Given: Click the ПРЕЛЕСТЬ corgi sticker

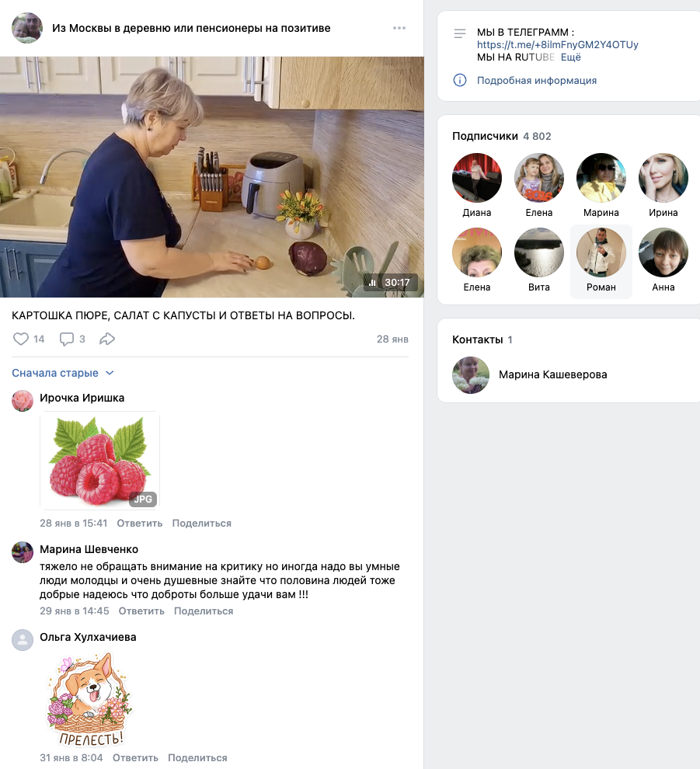Looking at the screenshot, I should point(89,699).
